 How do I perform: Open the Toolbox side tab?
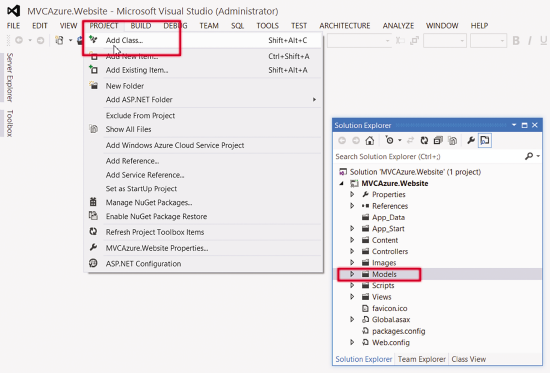pos(9,123)
